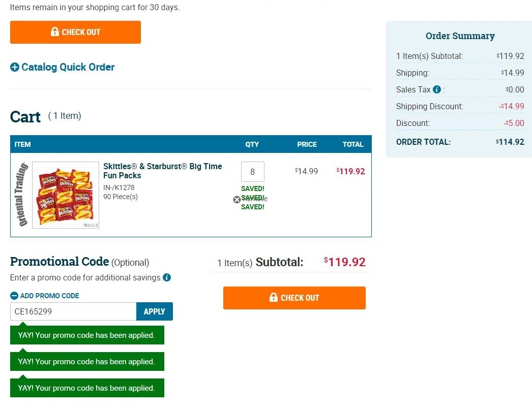Click the minus icon beside Add Promo Code
The image size is (532, 411).
pyautogui.click(x=14, y=296)
